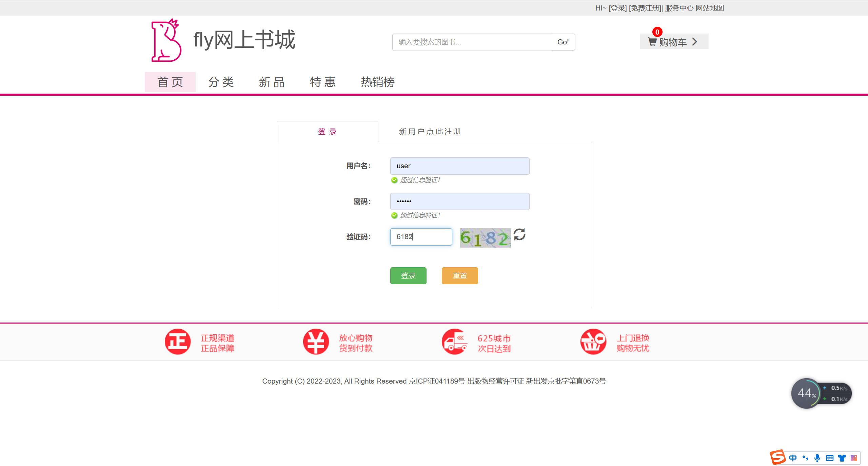This screenshot has width=868, height=466.
Task: Click the orange 重置 reset button
Action: [459, 275]
